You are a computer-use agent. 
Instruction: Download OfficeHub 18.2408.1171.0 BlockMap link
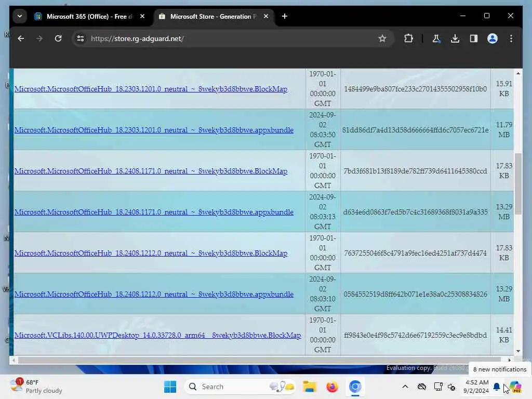click(151, 171)
